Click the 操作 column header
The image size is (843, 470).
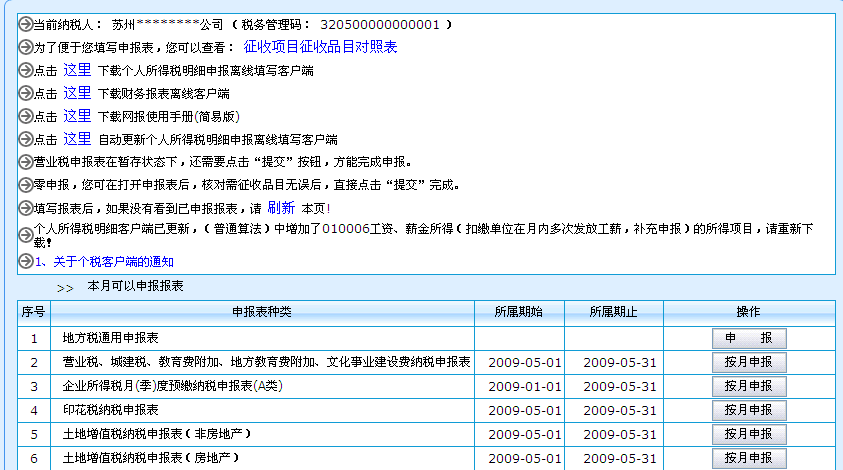749,312
